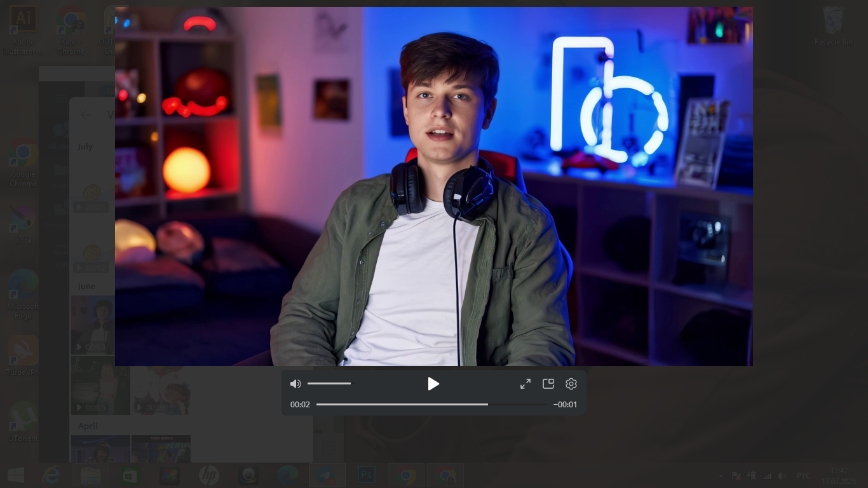Open the first Chrome taskbar icon

[x=406, y=475]
